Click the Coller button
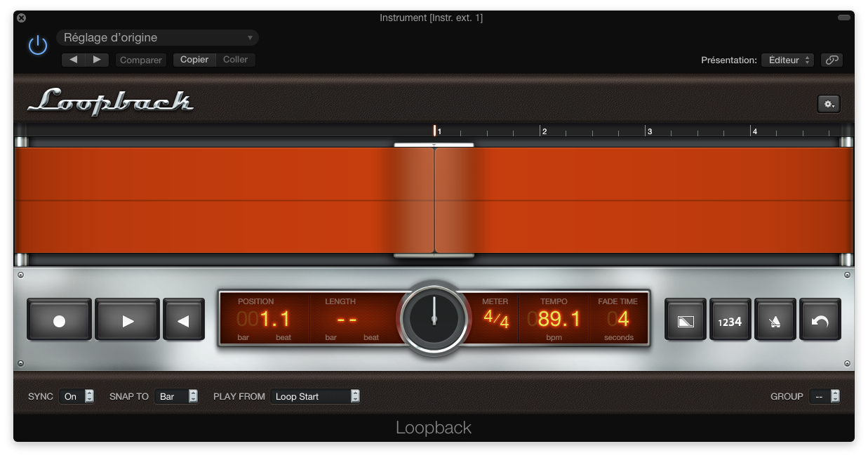This screenshot has height=458, width=868. pyautogui.click(x=236, y=60)
